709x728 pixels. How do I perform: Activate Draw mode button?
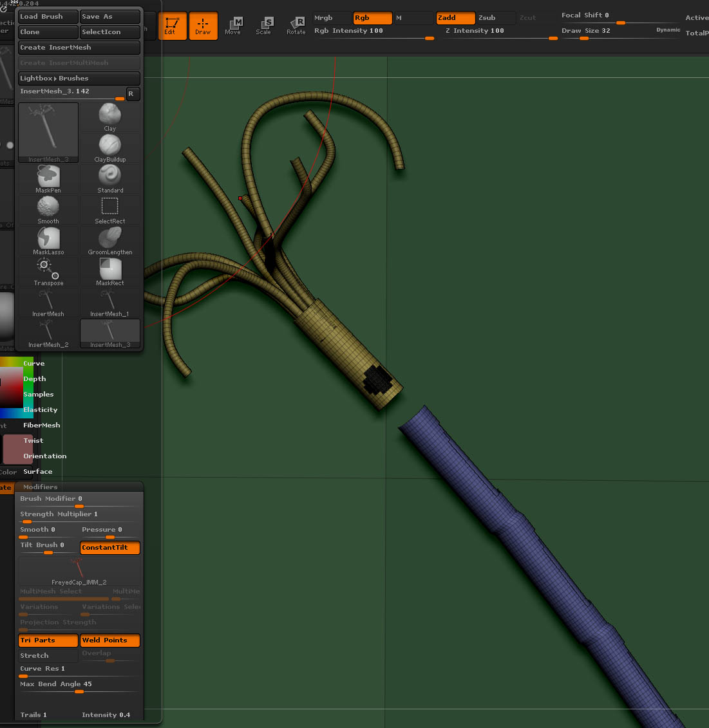tap(203, 26)
